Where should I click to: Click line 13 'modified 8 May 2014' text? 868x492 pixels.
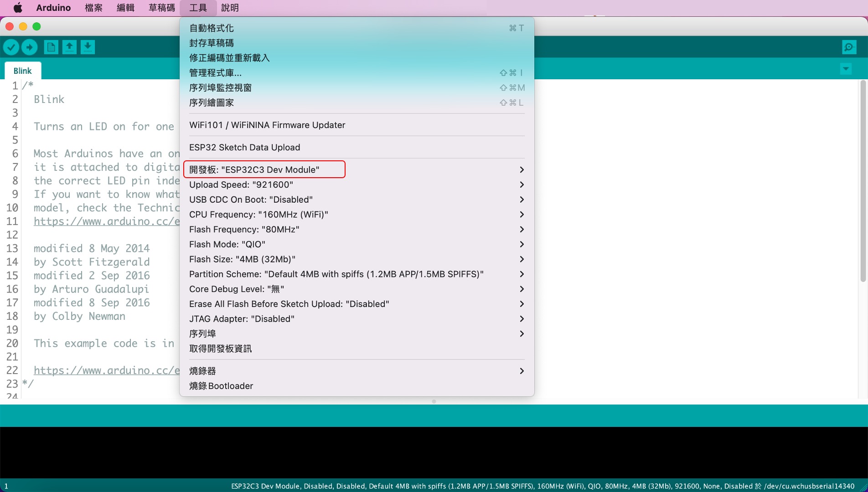pyautogui.click(x=92, y=248)
